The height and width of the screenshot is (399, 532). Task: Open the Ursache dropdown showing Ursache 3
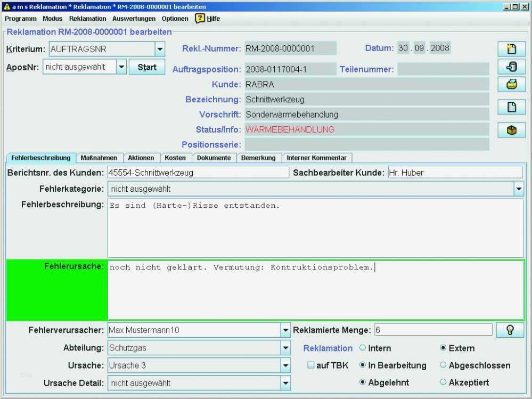click(285, 365)
